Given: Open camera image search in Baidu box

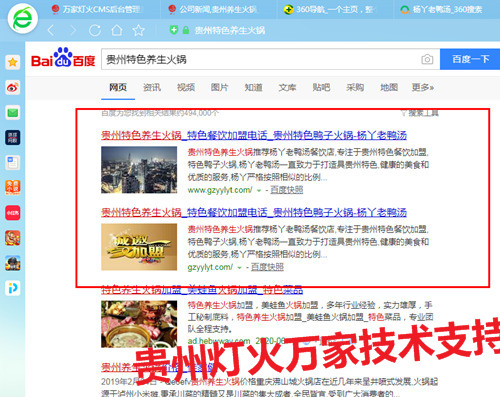Looking at the screenshot, I should click(427, 59).
